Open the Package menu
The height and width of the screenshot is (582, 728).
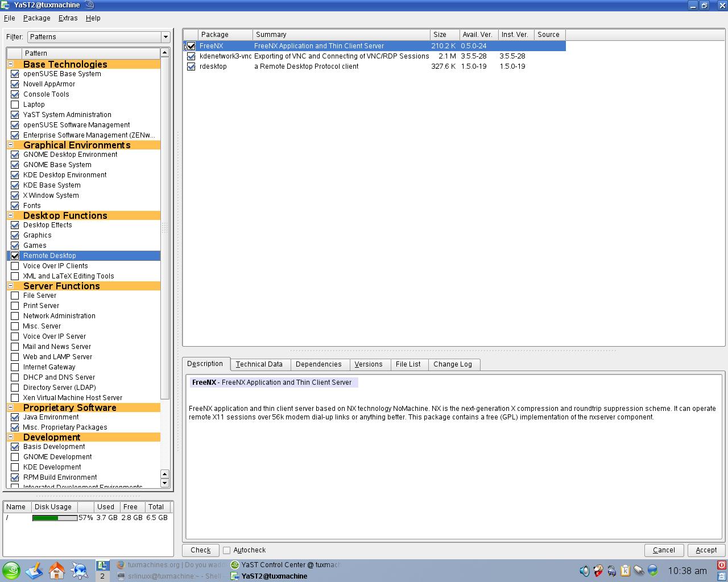point(37,18)
